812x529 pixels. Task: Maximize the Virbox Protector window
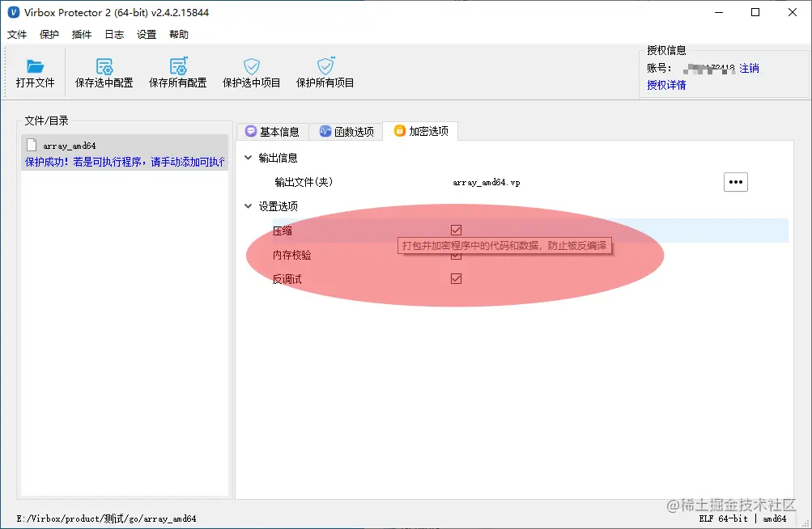pos(755,12)
